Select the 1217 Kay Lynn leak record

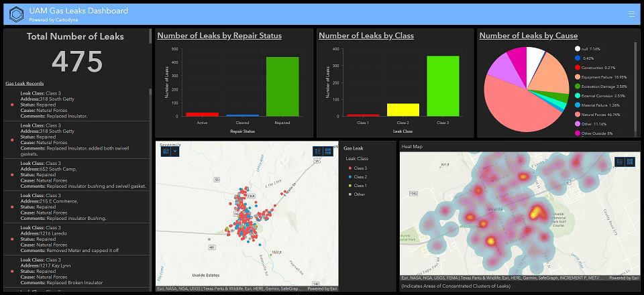76,272
